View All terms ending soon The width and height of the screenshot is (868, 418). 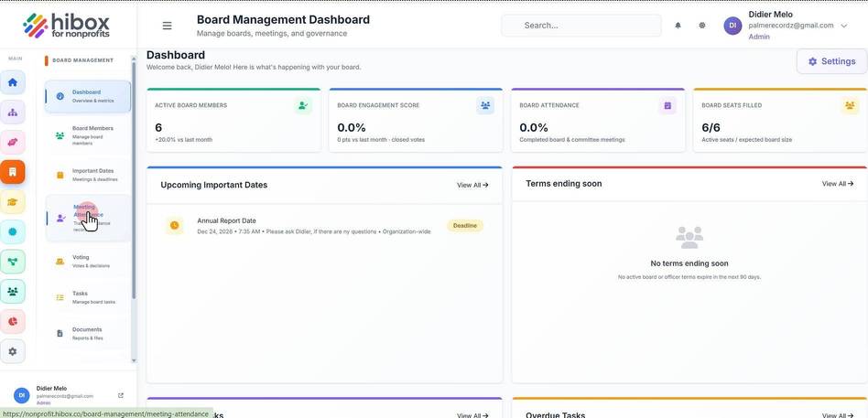coord(838,184)
